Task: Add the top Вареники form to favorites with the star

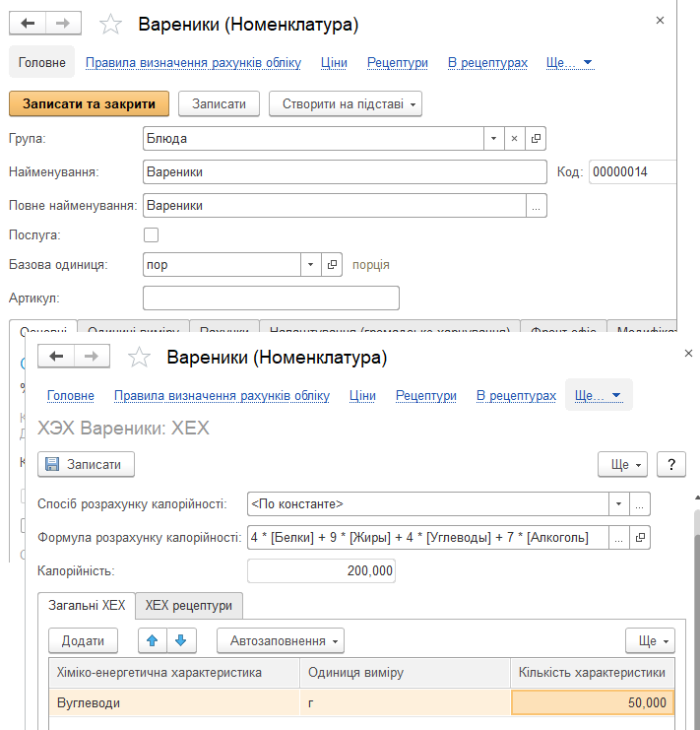Action: click(111, 25)
